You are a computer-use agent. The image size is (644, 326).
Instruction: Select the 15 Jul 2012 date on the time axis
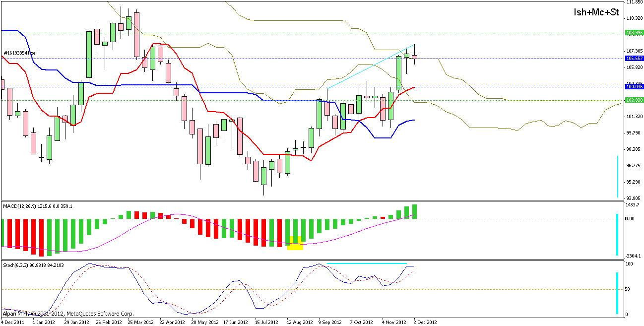266,322
